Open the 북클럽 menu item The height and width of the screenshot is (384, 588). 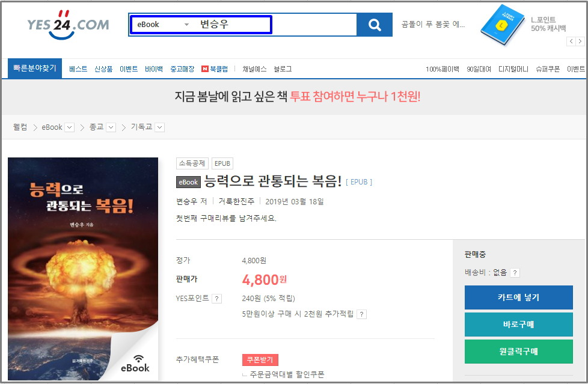tap(215, 69)
